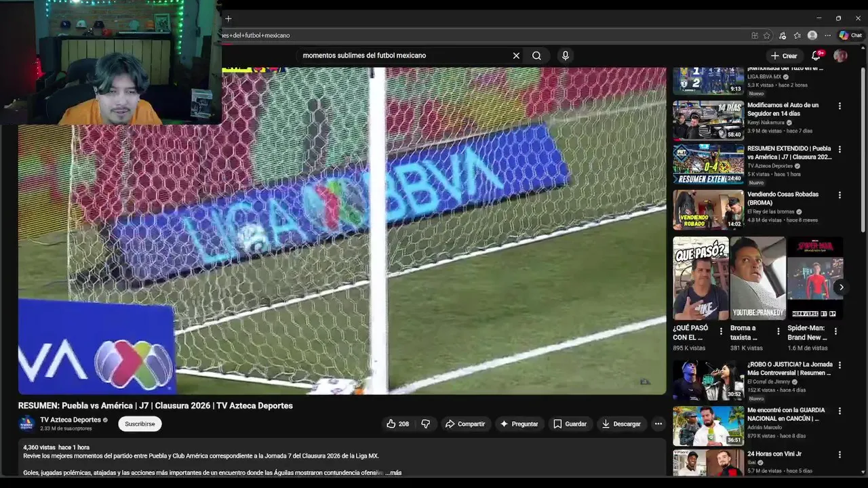Open GUARDIA NACIONAL thumbnail 36:51

pyautogui.click(x=708, y=426)
